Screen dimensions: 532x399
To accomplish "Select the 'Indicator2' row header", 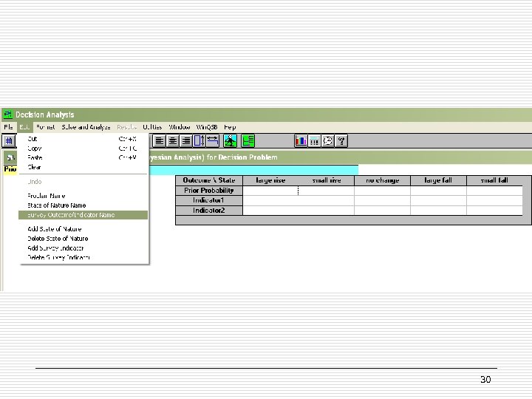I will [209, 211].
